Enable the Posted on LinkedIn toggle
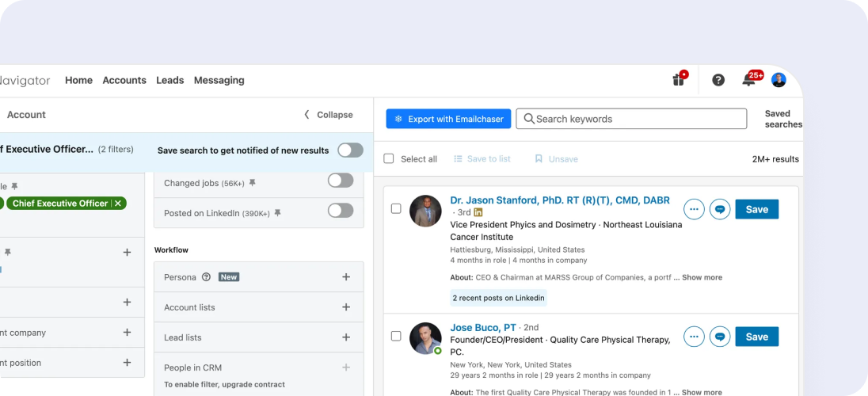This screenshot has width=868, height=396. (341, 211)
